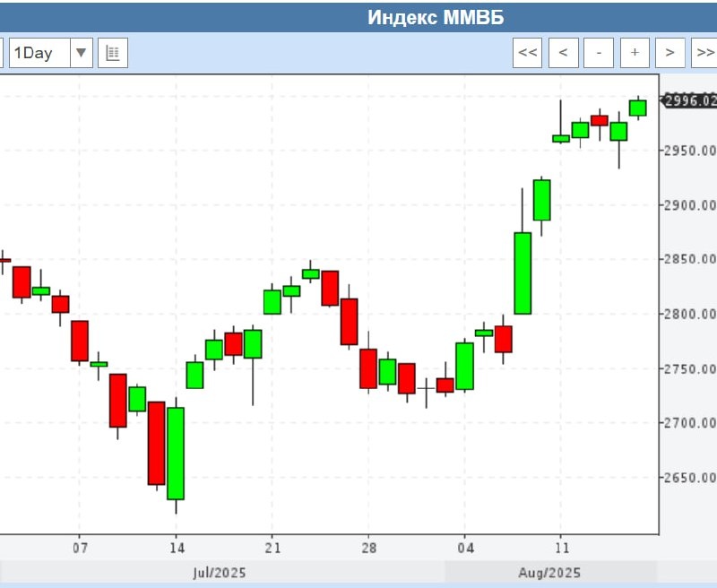Click the 21 date axis label
Image resolution: width=717 pixels, height=588 pixels.
(x=273, y=548)
